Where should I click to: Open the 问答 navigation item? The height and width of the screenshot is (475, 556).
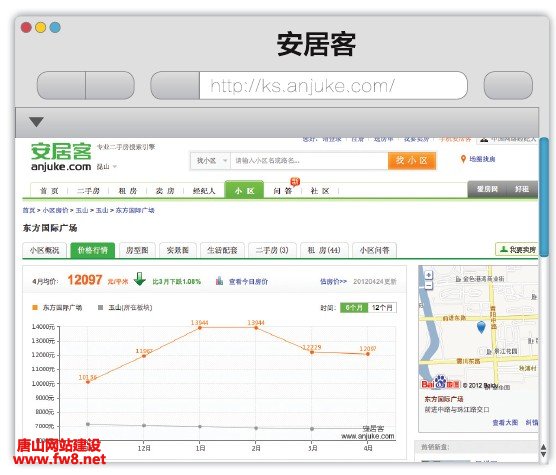coord(283,191)
